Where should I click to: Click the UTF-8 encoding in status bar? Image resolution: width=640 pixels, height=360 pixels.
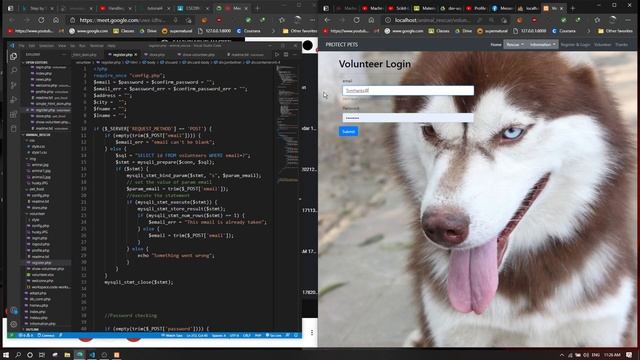(234, 336)
